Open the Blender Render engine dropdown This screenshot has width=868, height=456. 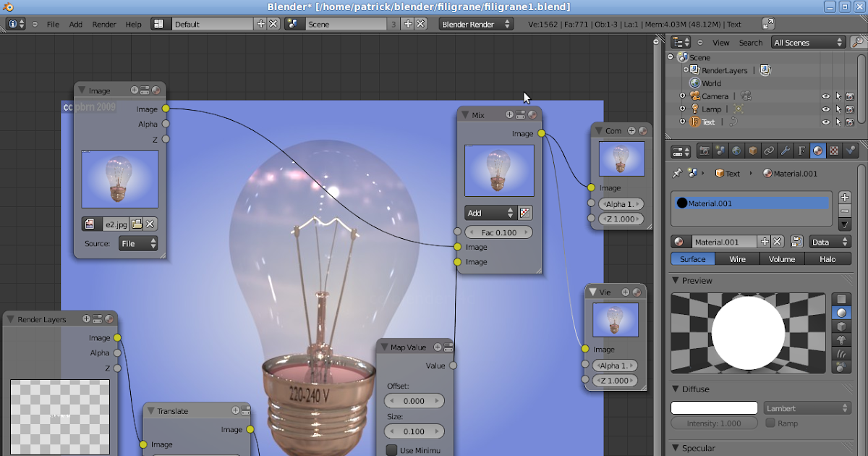pyautogui.click(x=477, y=24)
